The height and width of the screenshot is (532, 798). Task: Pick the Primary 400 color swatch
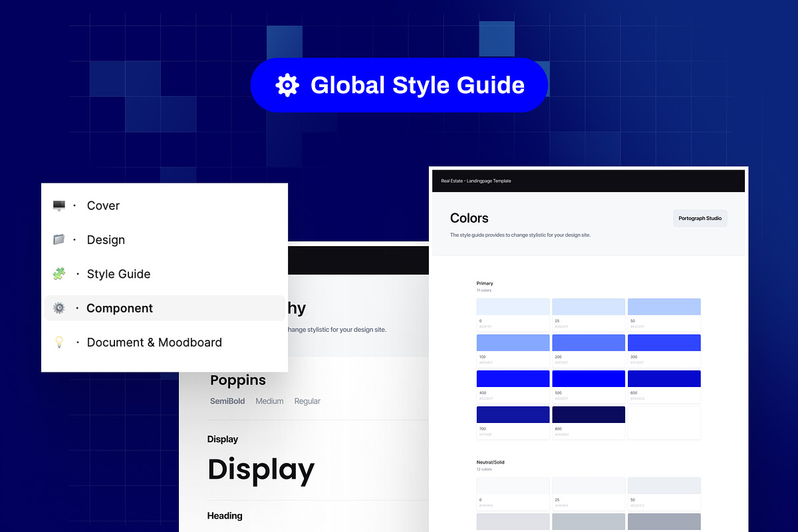tap(513, 378)
